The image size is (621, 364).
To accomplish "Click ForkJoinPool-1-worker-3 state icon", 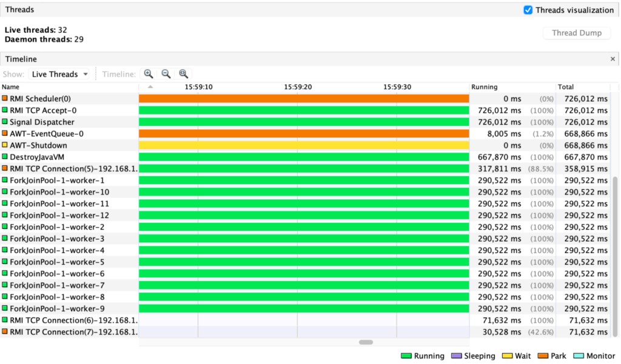I will [x=5, y=238].
